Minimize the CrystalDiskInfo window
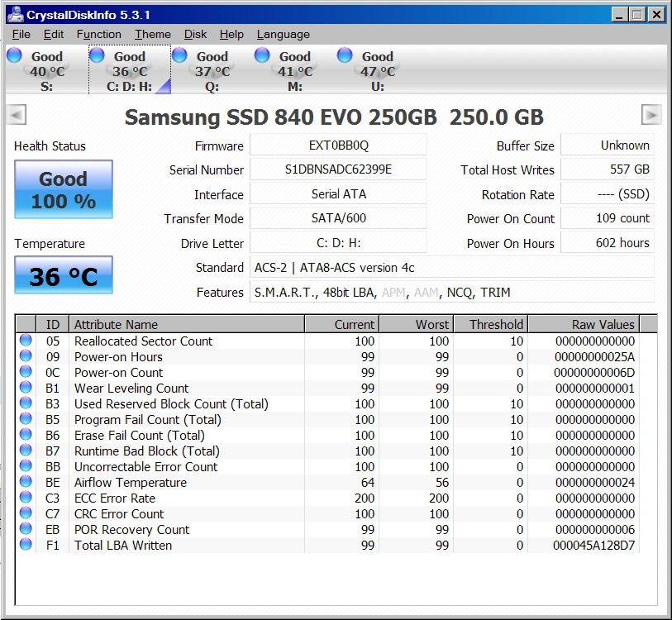672x620 pixels. 619,15
